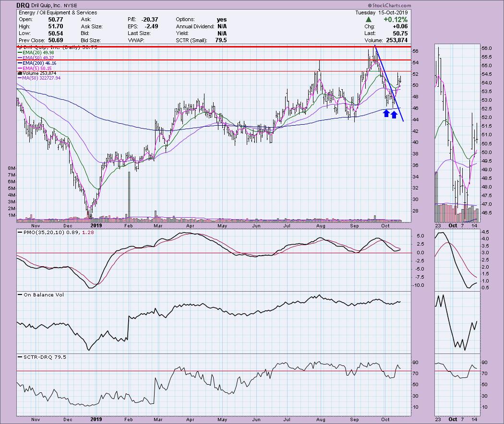Screen dimensions: 504x424
Task: Click the Last Size: label
Action: pyautogui.click(x=139, y=34)
